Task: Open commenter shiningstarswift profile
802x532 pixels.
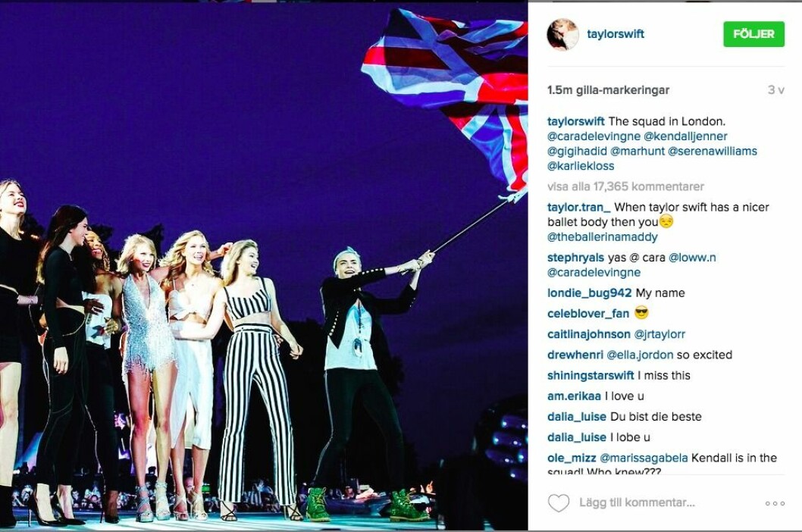Action: click(591, 376)
